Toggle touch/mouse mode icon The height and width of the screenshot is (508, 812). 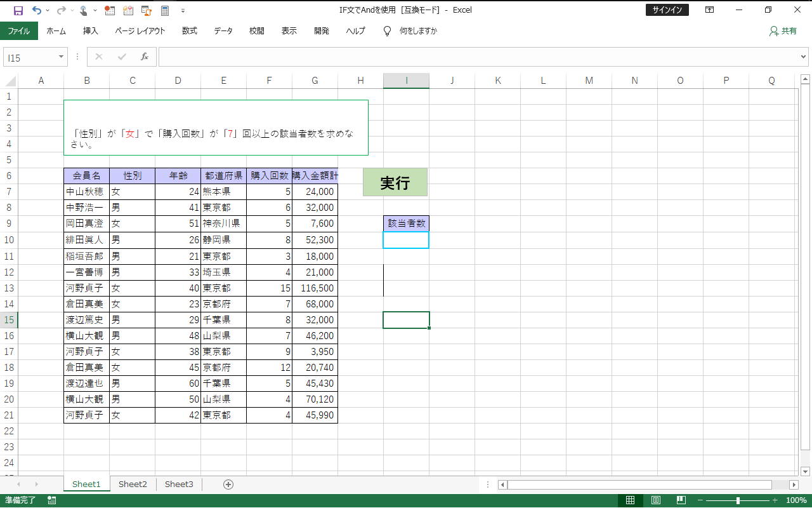(84, 10)
